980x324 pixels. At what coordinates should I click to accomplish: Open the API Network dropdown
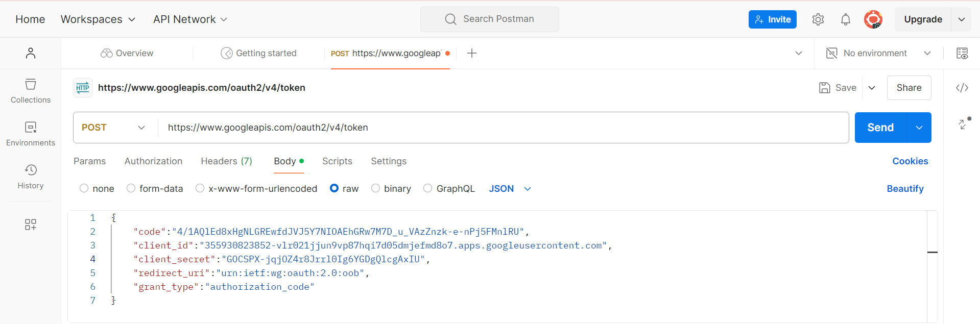190,19
